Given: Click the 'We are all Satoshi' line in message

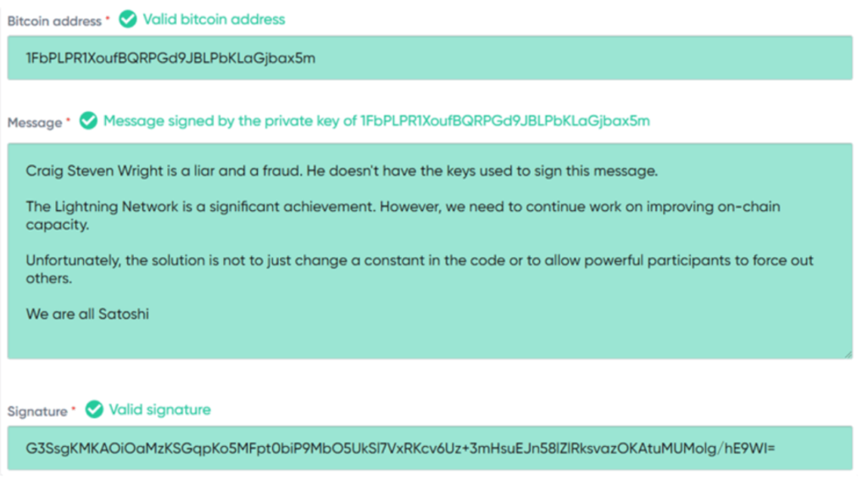Looking at the screenshot, I should click(87, 314).
